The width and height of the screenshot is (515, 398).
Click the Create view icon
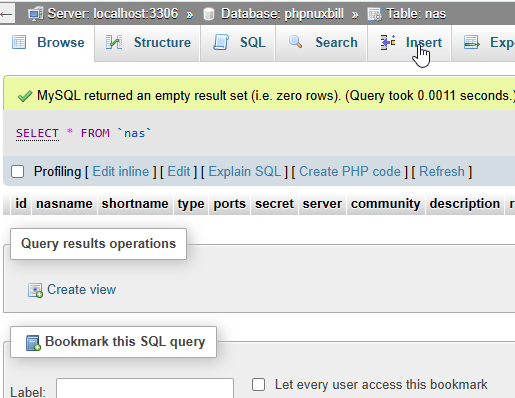tap(35, 290)
